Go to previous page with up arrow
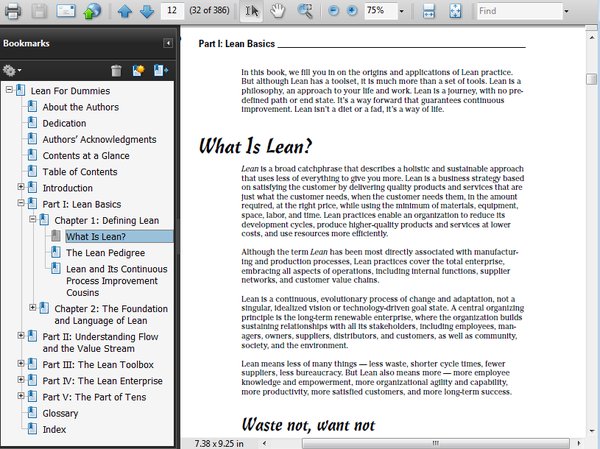Image resolution: width=600 pixels, height=449 pixels. click(125, 11)
